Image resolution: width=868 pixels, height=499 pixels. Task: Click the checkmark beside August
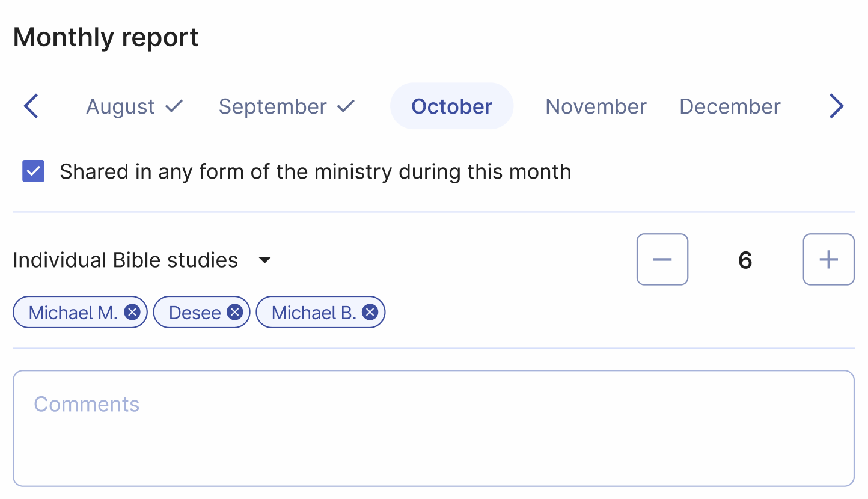[175, 105]
